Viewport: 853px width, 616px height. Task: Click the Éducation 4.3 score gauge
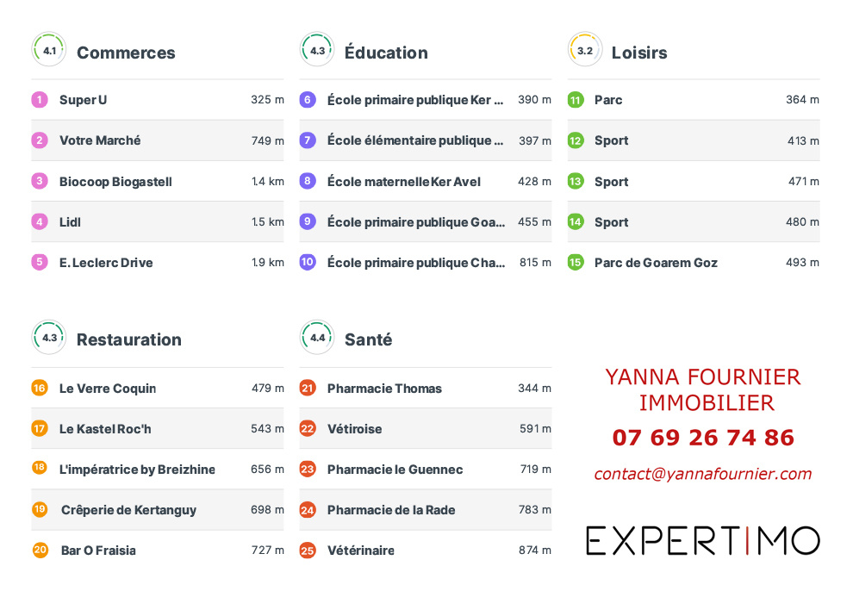317,50
